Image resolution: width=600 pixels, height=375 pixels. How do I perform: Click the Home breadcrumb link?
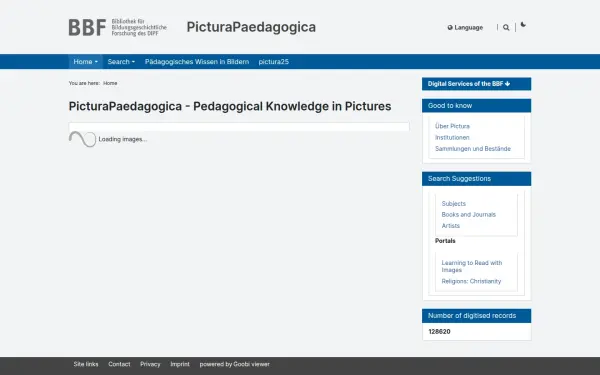coord(110,83)
